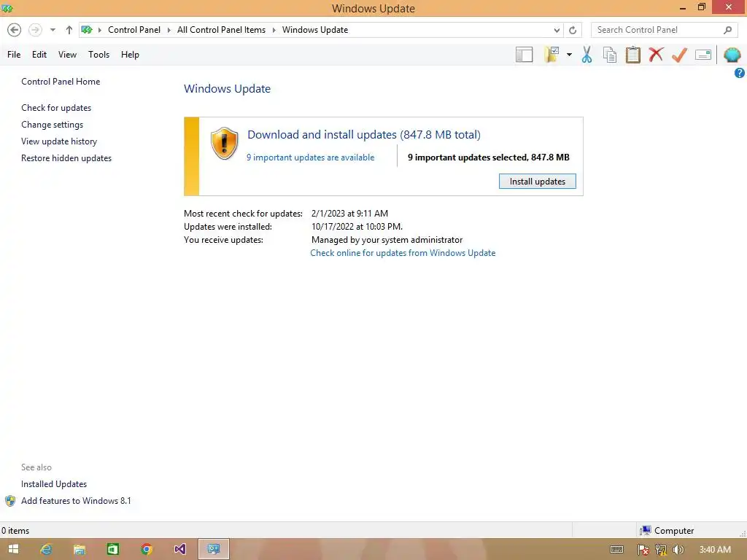Click the Install updates button
747x560 pixels.
click(x=538, y=182)
